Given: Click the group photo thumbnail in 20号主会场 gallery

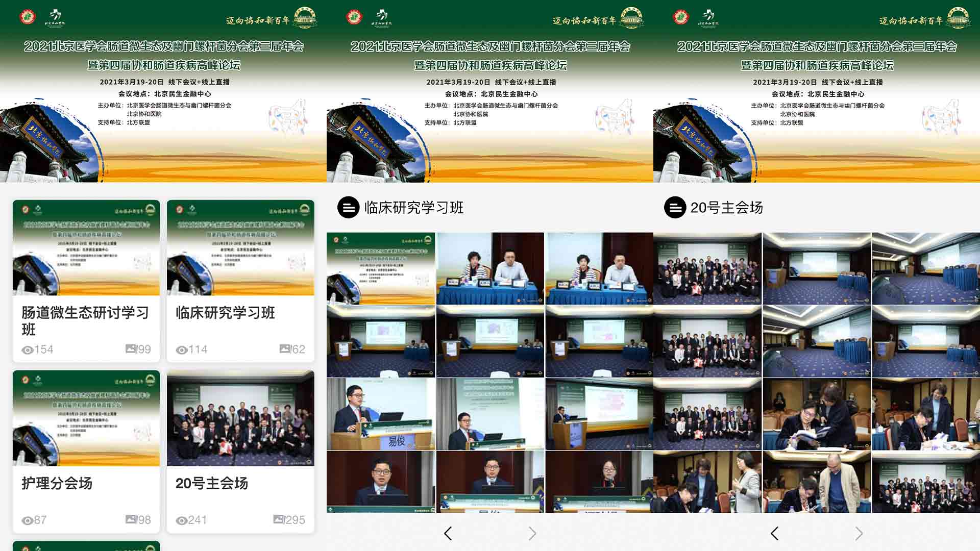Looking at the screenshot, I should click(x=707, y=268).
